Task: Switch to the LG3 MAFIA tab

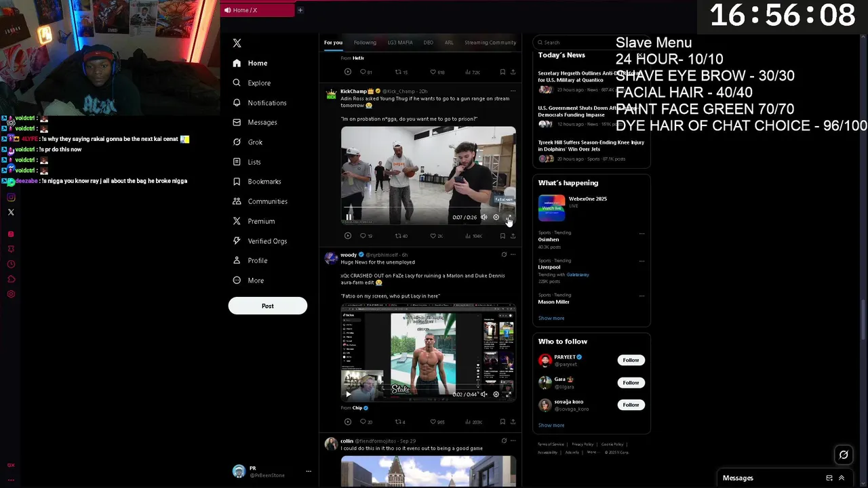Action: [400, 42]
